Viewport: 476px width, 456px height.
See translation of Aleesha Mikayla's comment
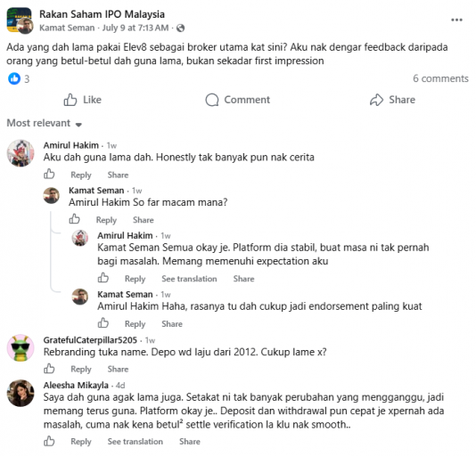click(x=135, y=442)
